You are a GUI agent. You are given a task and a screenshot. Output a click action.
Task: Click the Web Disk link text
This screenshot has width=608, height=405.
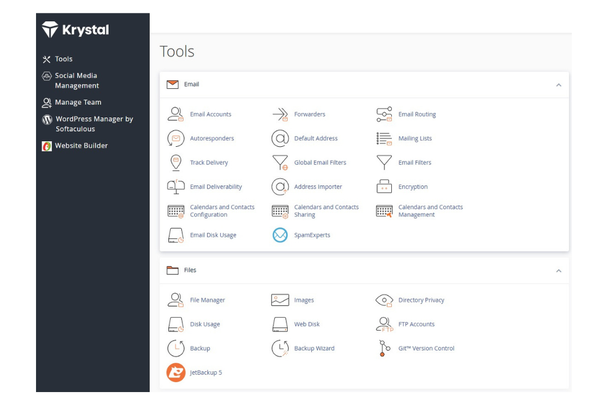[x=307, y=324]
